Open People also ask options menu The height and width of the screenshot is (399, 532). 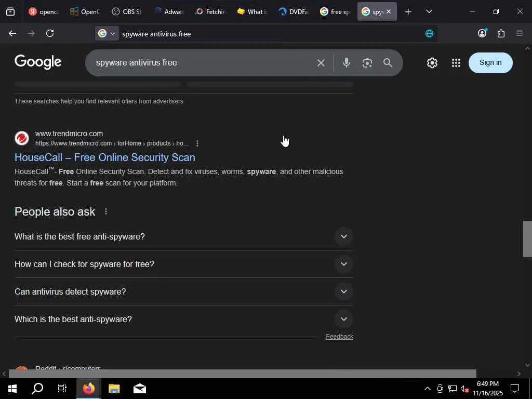(106, 212)
